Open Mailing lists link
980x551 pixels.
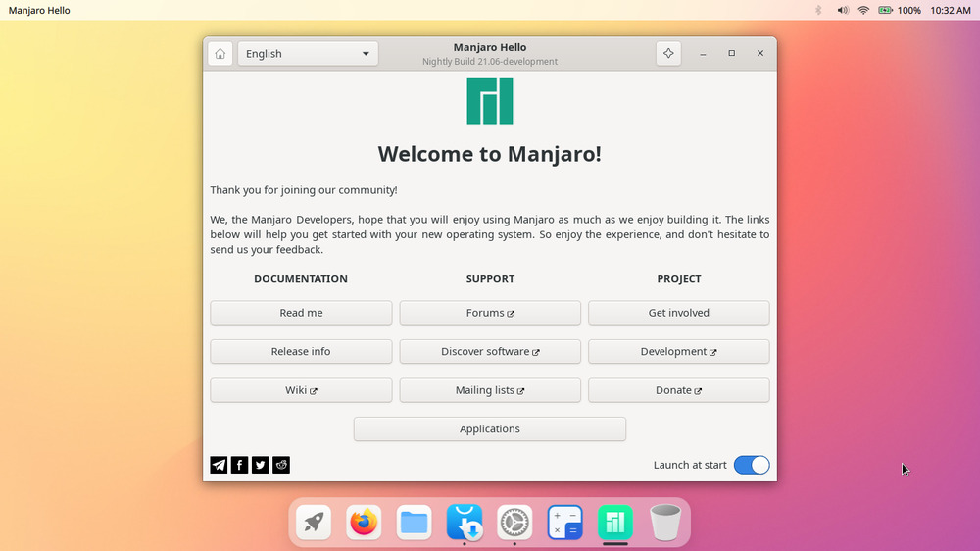point(490,390)
